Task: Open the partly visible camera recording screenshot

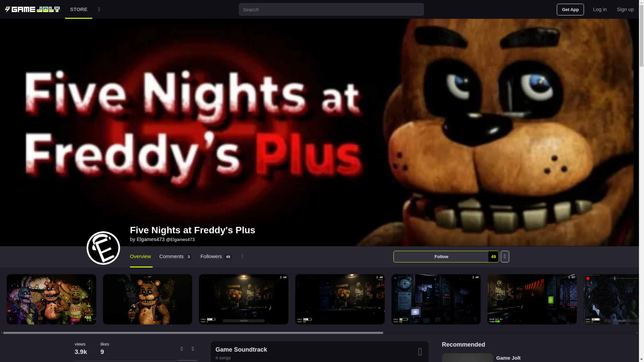Action: (x=611, y=299)
